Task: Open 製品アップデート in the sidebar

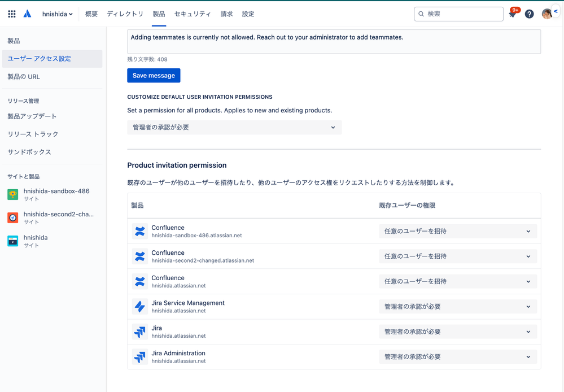Action: click(32, 116)
